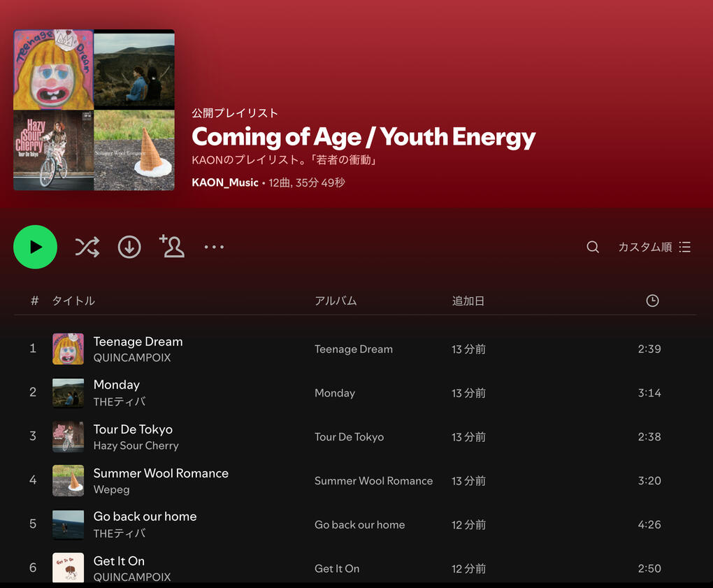Click the invite collaborators icon
Viewport: 713px width, 588px height.
[x=172, y=246]
